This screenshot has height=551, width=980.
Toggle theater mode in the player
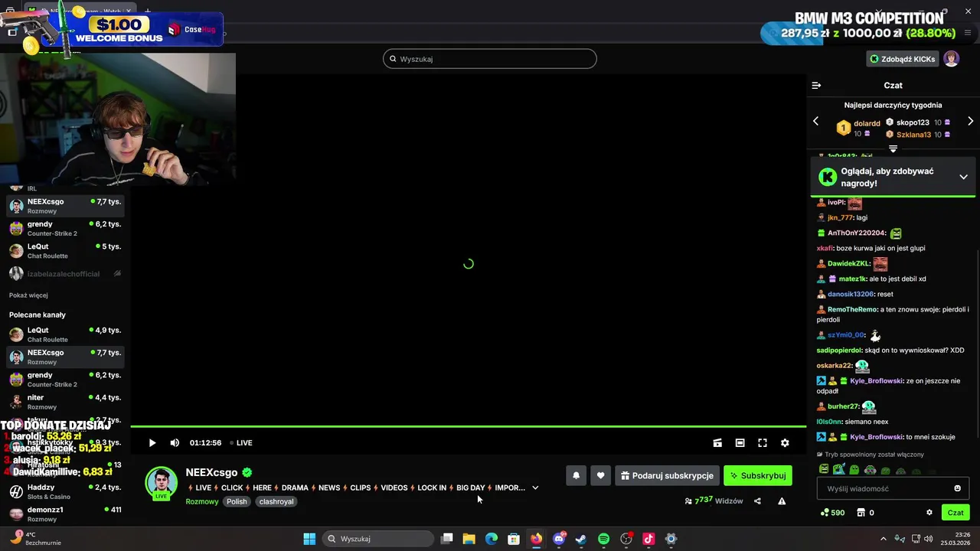[740, 442]
